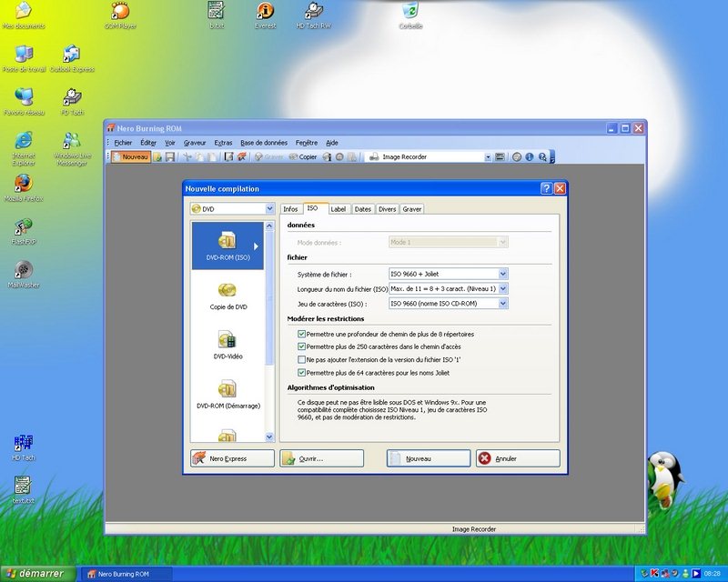This screenshot has width=728, height=582.
Task: Click the paste clipboard toolbar icon
Action: (211, 157)
